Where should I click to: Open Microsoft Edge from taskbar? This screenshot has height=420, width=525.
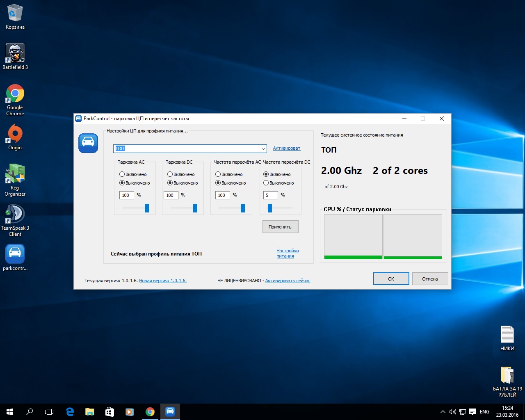click(x=70, y=412)
